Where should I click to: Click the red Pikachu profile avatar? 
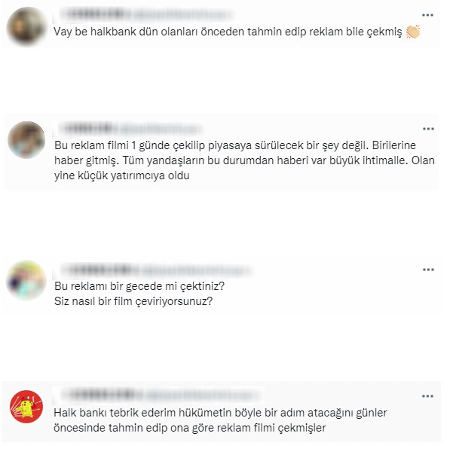(26, 407)
